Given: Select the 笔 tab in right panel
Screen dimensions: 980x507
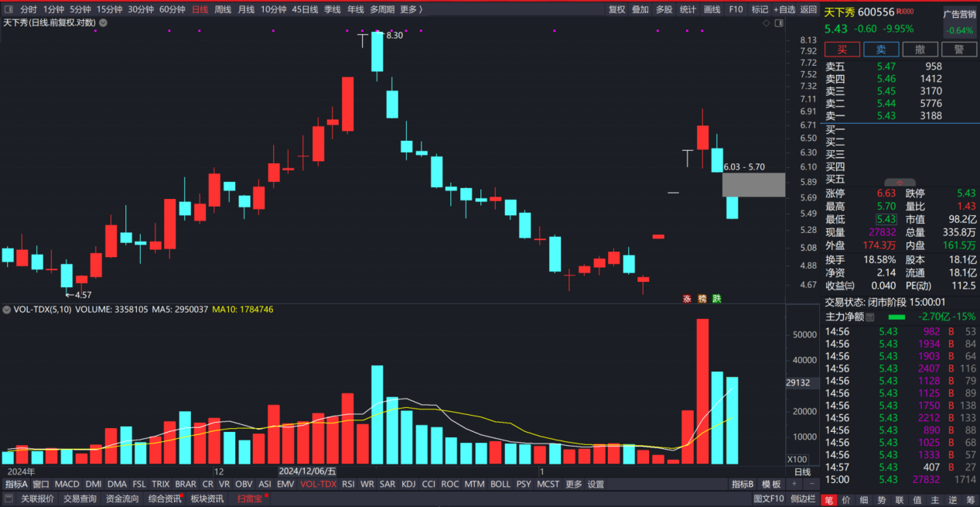Looking at the screenshot, I should [x=829, y=499].
